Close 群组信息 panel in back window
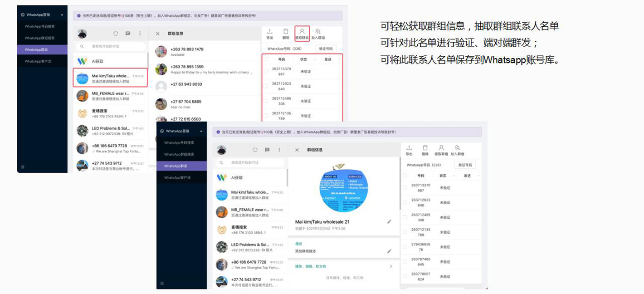The image size is (644, 294). 158,34
